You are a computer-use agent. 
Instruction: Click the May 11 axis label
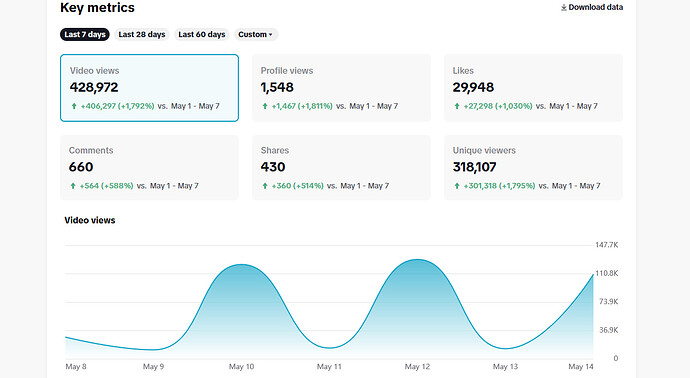point(329,367)
